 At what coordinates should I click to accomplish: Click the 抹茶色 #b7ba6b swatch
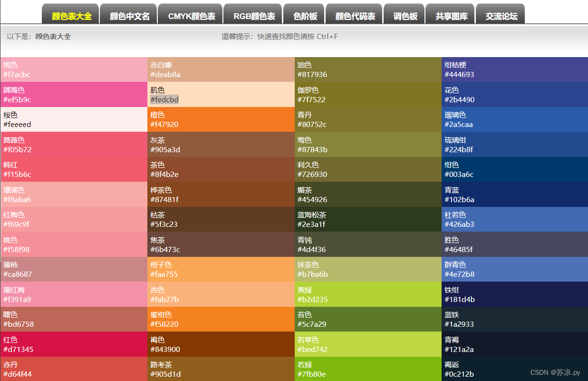tap(368, 269)
